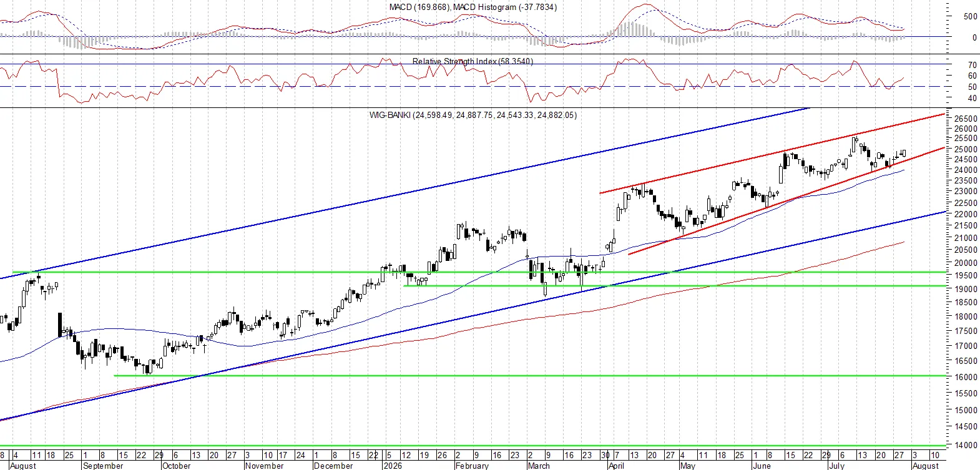Click the 14000 price scale label
980x470 pixels.
pos(966,445)
